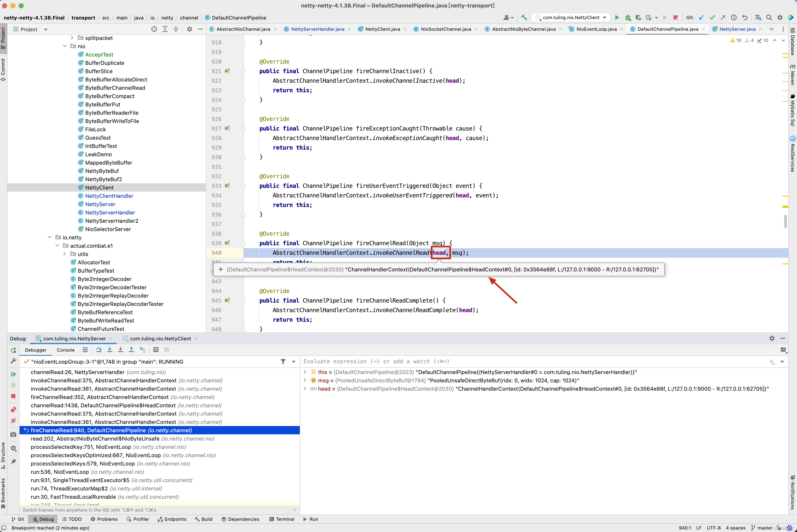This screenshot has width=797, height=532.
Task: Toggle the Pin Tab icon in debug sidebar
Action: coord(13,461)
